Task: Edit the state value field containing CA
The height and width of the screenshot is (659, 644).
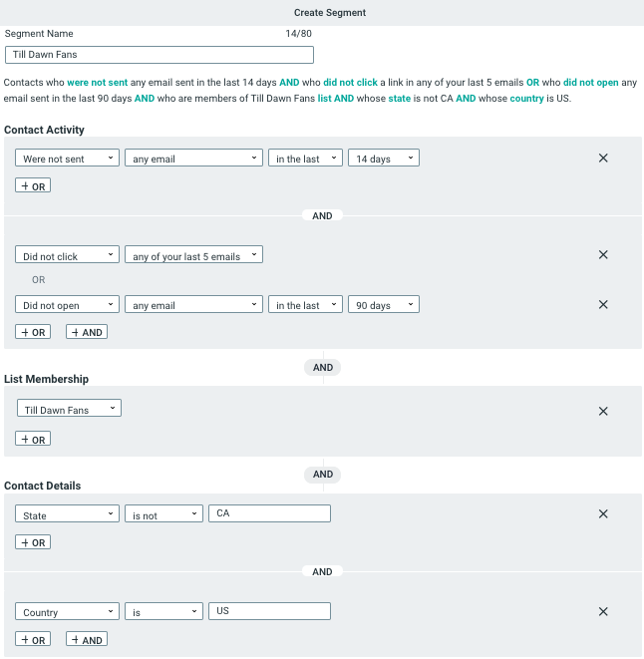Action: tap(269, 513)
